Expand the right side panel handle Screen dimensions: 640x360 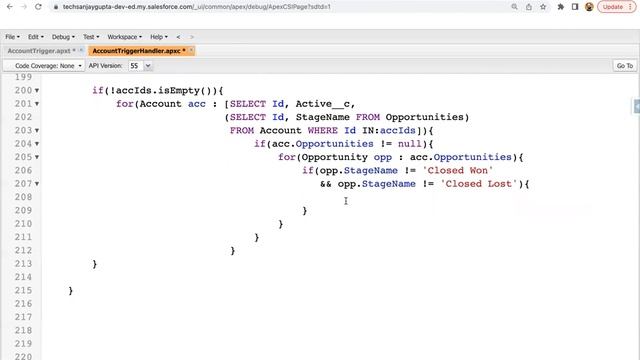(x=637, y=107)
